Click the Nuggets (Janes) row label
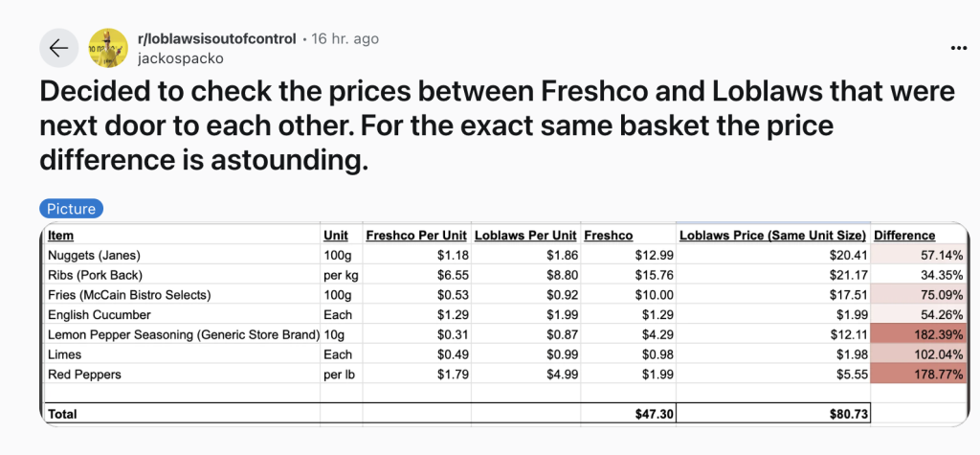This screenshot has height=455, width=980. pos(94,255)
